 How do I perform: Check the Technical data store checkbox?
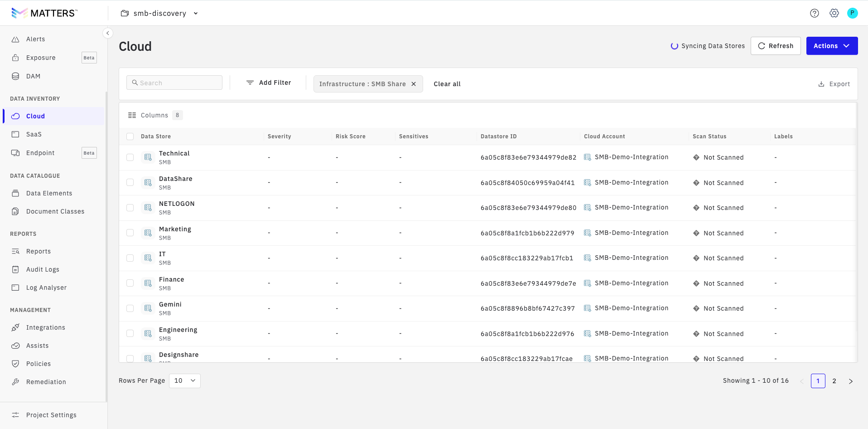tap(130, 157)
